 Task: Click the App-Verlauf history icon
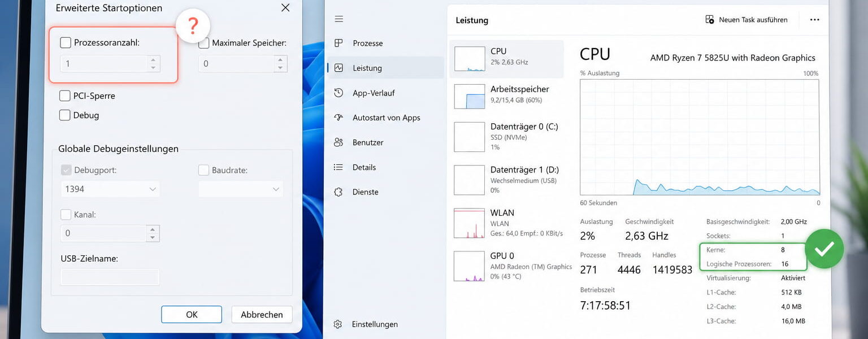coord(338,93)
